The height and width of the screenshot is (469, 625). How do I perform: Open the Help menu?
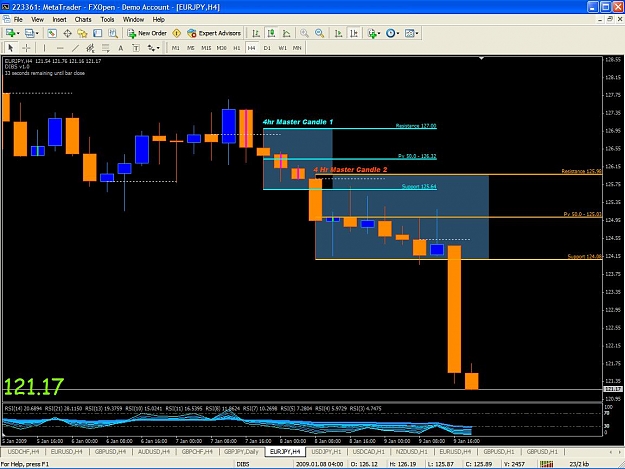point(158,19)
